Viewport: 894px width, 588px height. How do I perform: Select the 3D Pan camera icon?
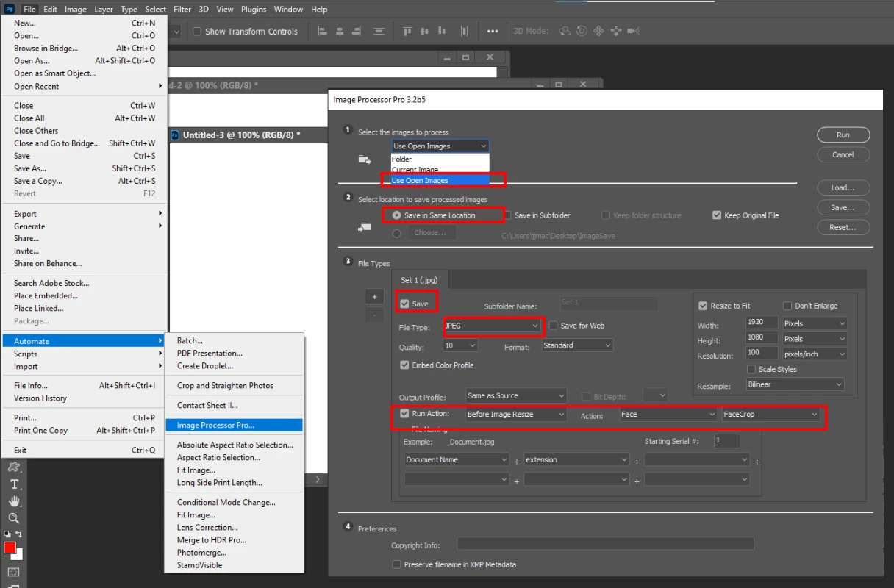[x=598, y=31]
